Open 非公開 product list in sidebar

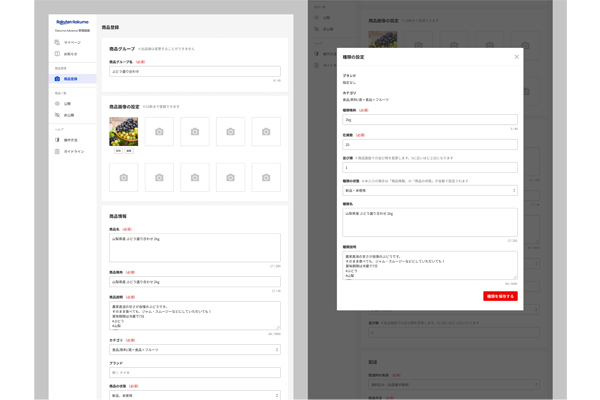point(69,115)
